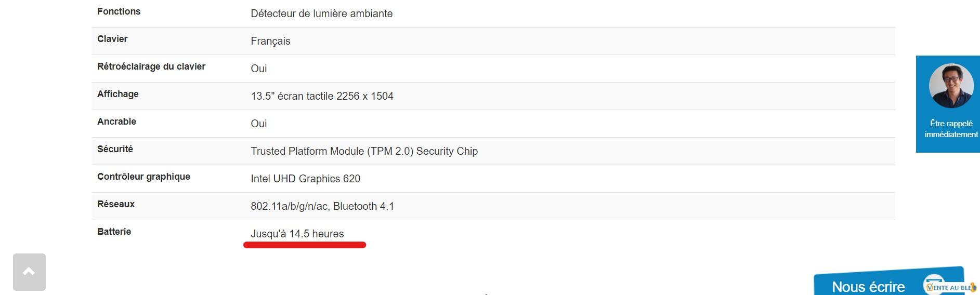This screenshot has height=295, width=980.
Task: Click the Vente au Bled logo badge
Action: 952,287
